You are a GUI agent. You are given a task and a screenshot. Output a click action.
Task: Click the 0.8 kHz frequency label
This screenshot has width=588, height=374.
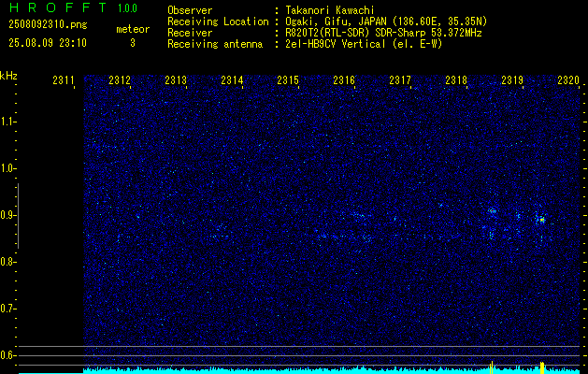(7, 262)
